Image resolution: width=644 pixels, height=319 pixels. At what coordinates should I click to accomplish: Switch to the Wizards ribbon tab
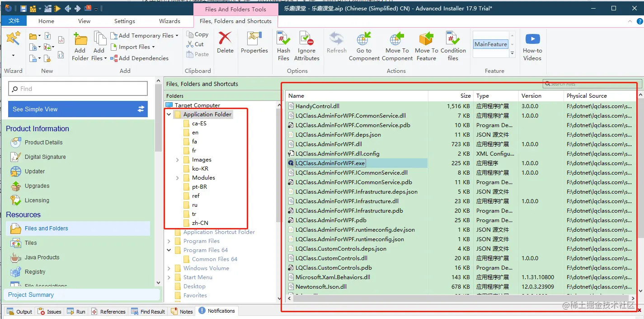(169, 21)
